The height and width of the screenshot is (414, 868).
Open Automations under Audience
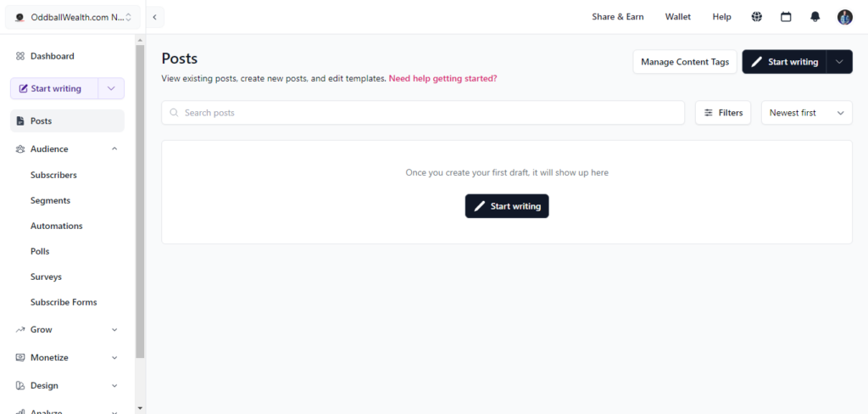pos(57,227)
